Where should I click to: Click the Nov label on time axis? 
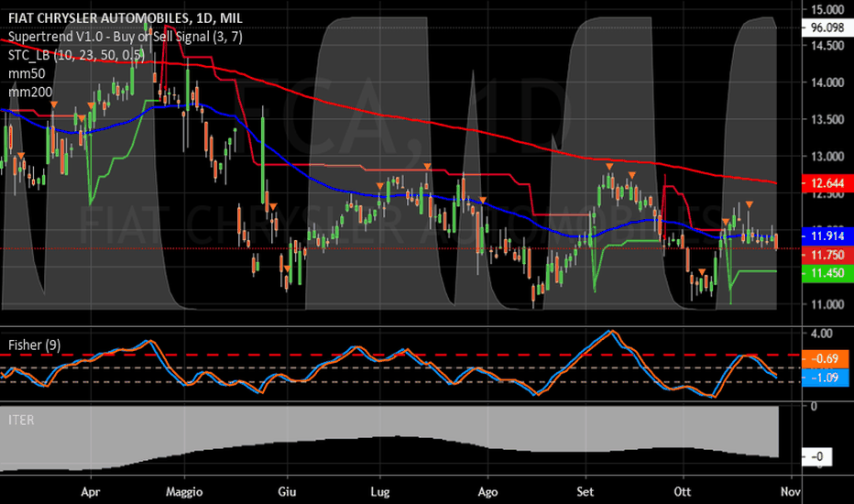coord(790,491)
